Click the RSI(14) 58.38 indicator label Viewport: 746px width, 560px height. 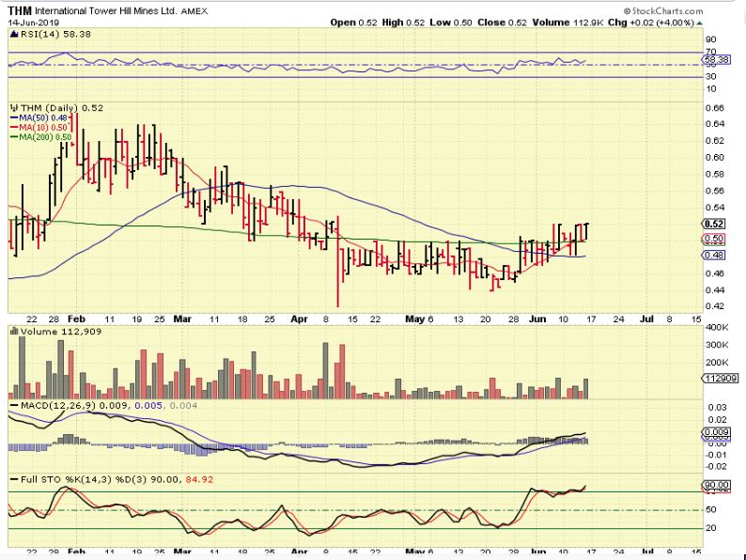tap(55, 34)
